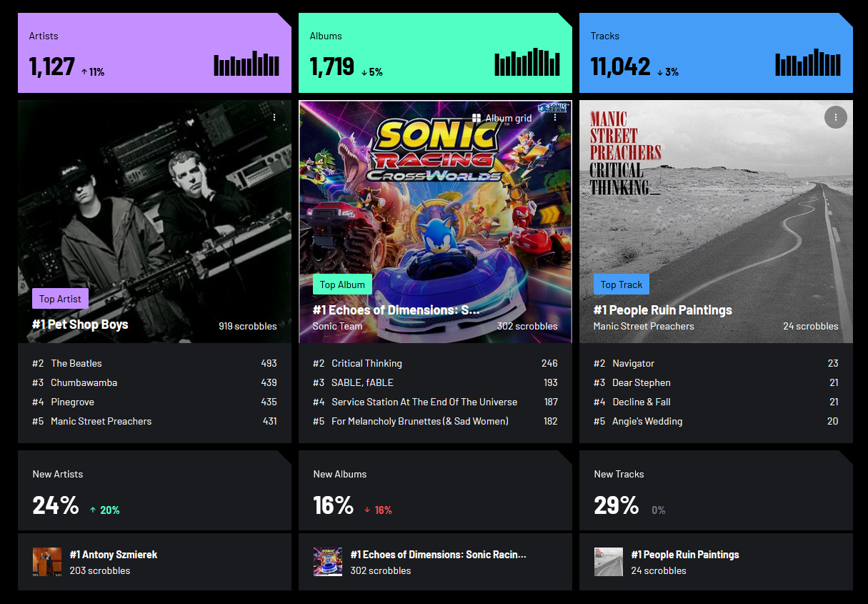Open the Sonic Racing album panel options menu
The height and width of the screenshot is (604, 868).
point(556,117)
